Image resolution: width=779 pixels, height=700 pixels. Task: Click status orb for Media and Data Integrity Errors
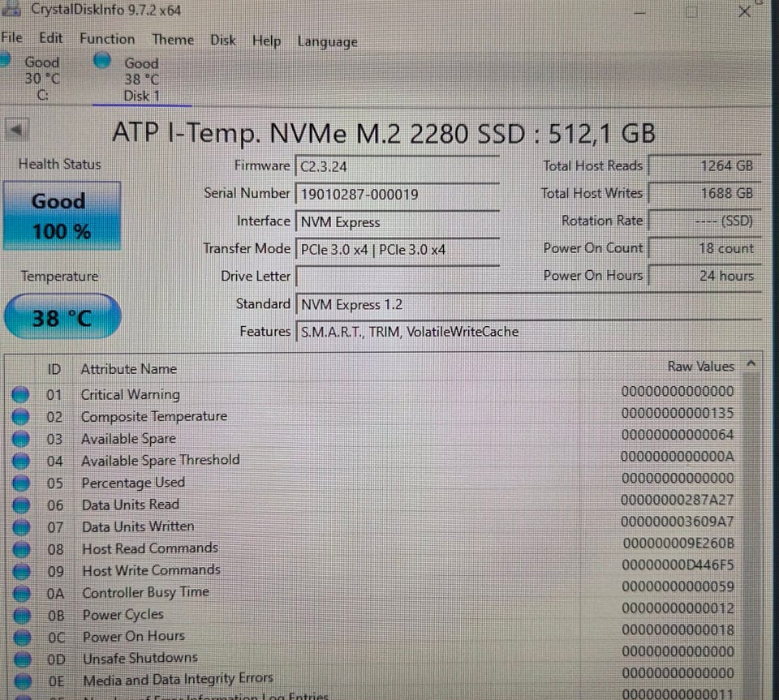pyautogui.click(x=23, y=681)
